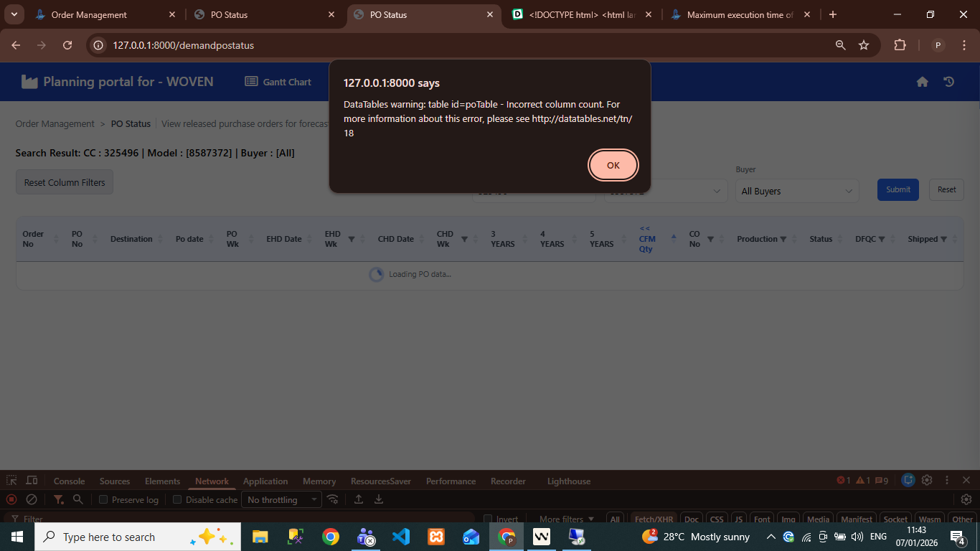Expand the All Buyers dropdown
This screenshot has width=980, height=551.
[x=796, y=192]
